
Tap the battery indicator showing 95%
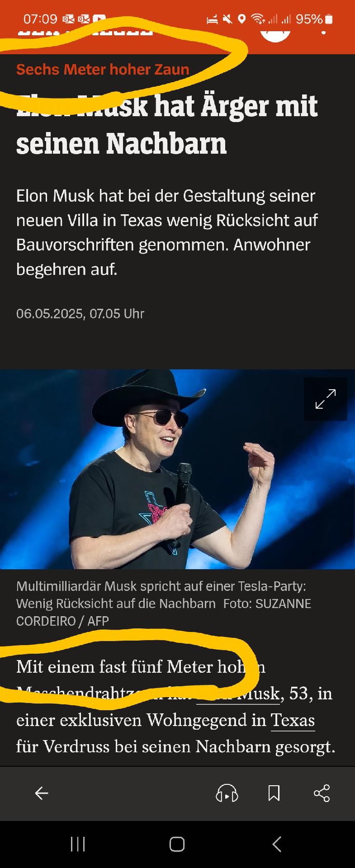point(315,19)
